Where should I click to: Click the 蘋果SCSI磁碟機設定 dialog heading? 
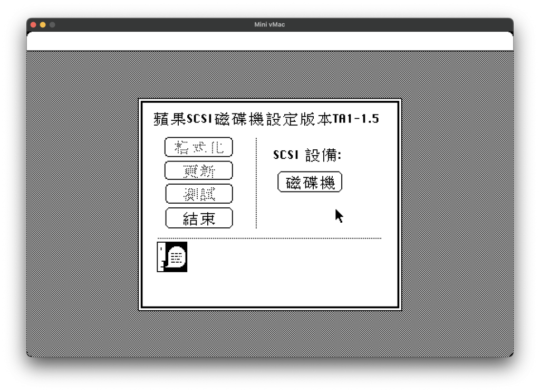point(243,119)
